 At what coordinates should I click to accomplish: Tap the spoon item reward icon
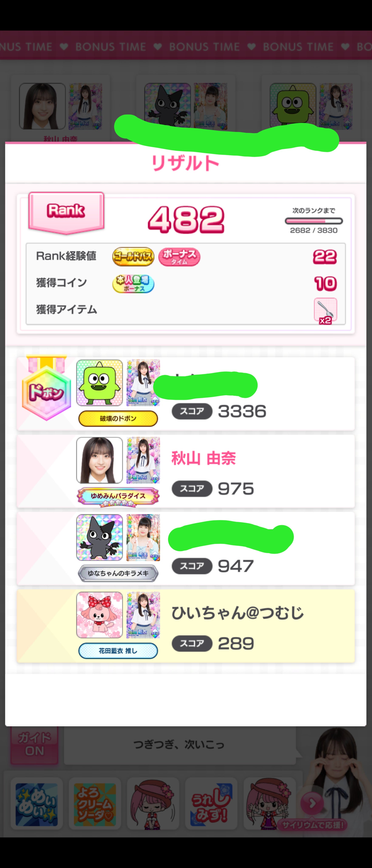pyautogui.click(x=325, y=311)
